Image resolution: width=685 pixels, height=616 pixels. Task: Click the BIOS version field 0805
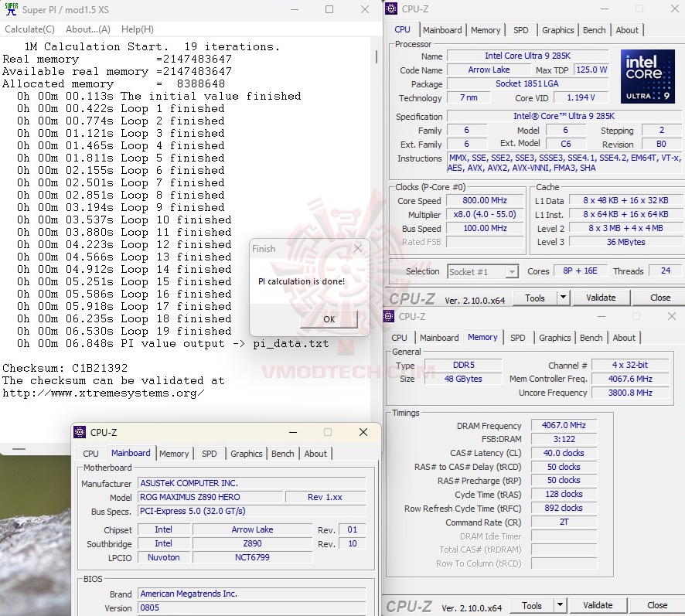tap(251, 607)
